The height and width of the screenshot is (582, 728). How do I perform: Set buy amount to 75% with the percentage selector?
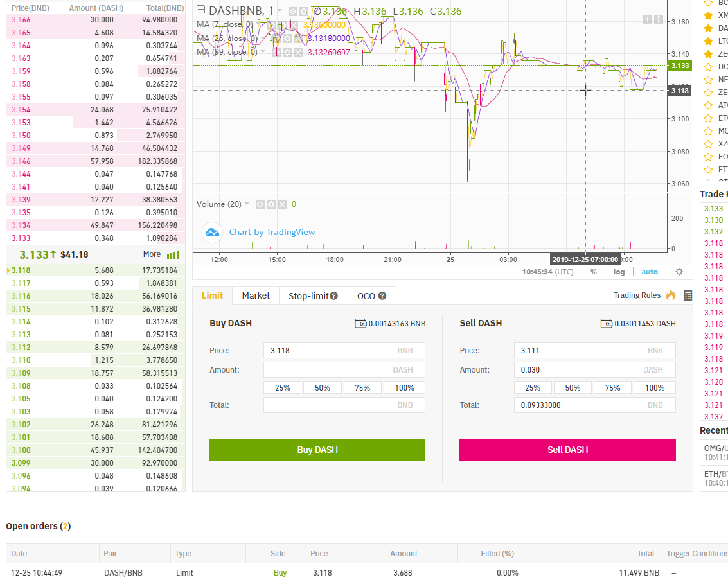[362, 387]
